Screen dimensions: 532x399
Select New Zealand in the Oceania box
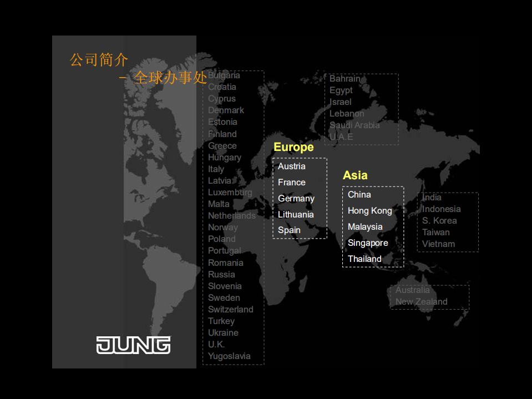(x=421, y=301)
